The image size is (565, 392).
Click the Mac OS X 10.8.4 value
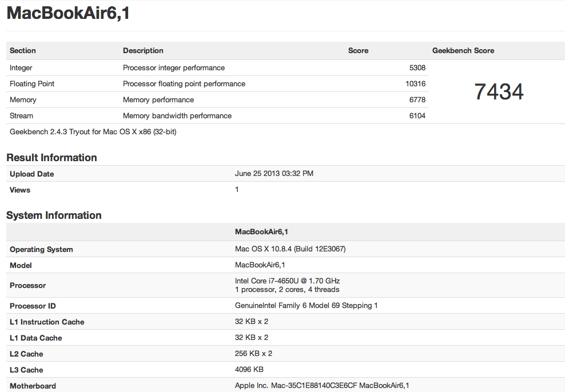tap(290, 249)
